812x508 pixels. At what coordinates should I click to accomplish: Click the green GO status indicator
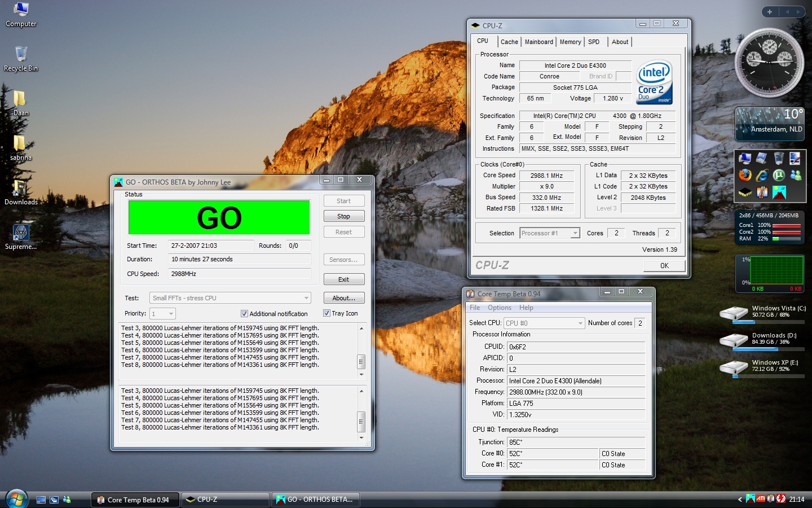[219, 217]
